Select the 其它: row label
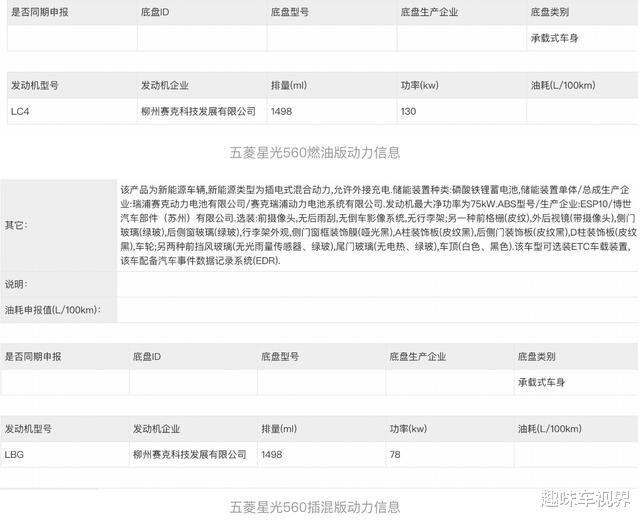This screenshot has width=640, height=520. coord(16,225)
